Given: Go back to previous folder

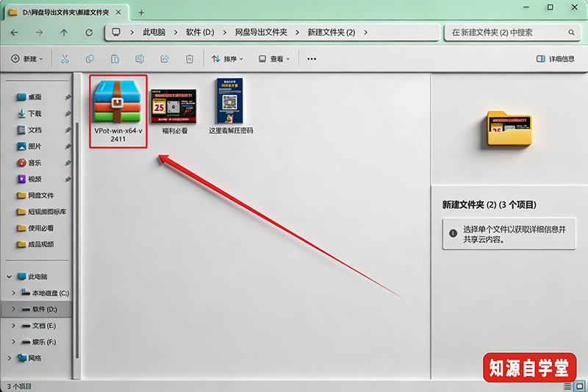Looking at the screenshot, I should point(14,32).
